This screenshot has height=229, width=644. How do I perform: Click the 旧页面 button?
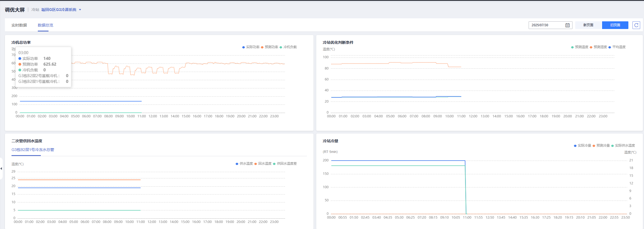(x=615, y=25)
